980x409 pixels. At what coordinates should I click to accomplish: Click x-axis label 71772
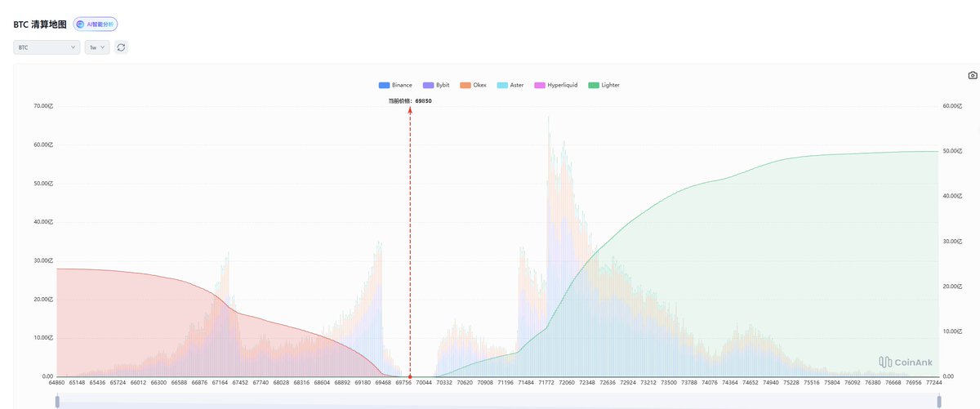pyautogui.click(x=545, y=382)
